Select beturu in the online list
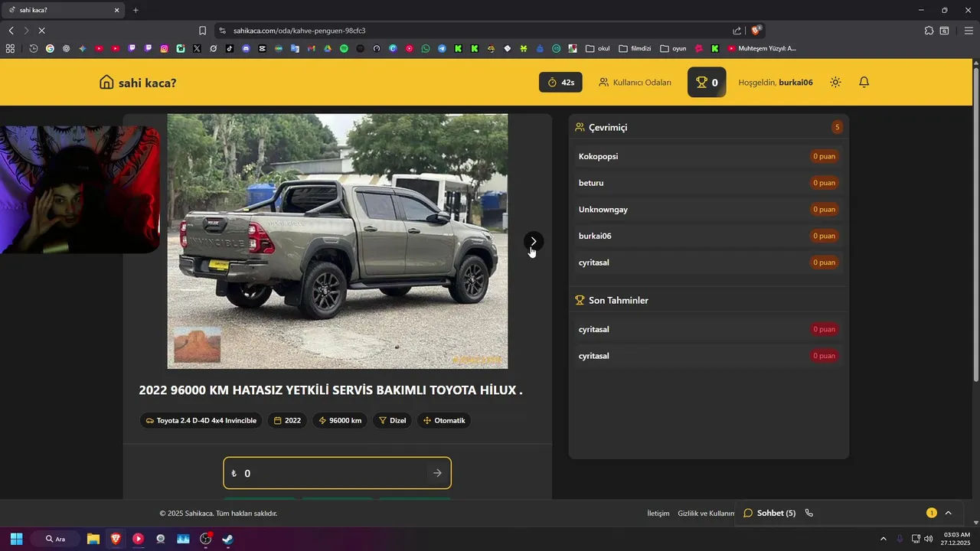 click(708, 183)
